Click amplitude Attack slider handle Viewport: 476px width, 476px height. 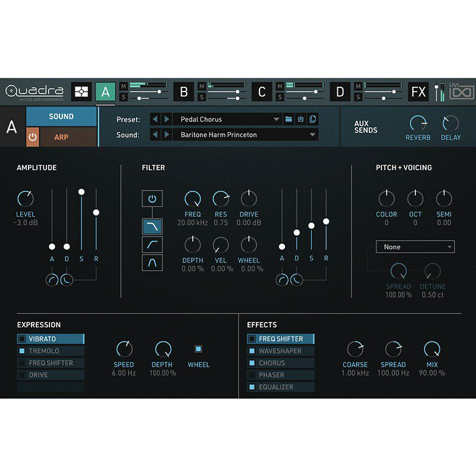pyautogui.click(x=52, y=247)
